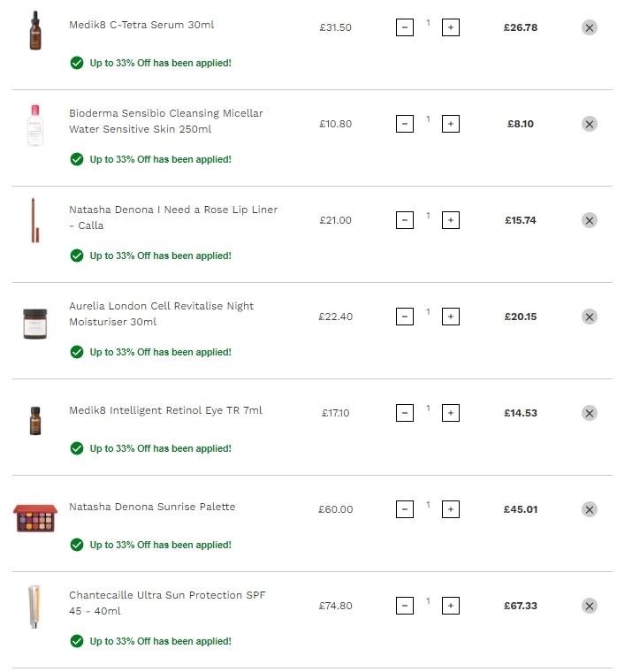Increase Sunrise Palette quantity by one

point(450,509)
